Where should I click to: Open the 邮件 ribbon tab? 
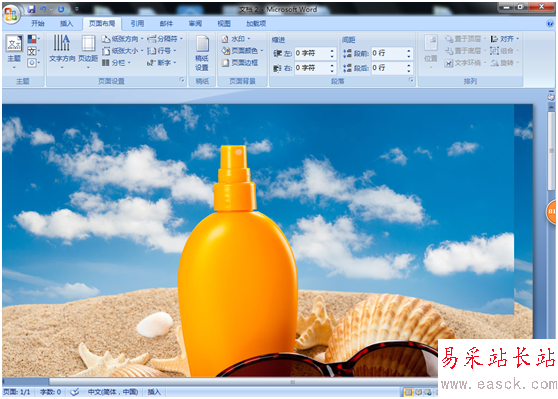pyautogui.click(x=166, y=24)
